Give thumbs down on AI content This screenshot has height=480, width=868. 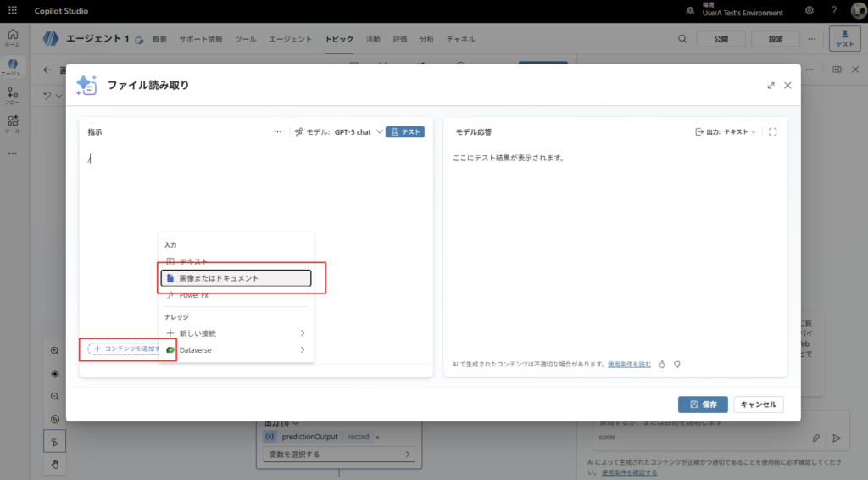pos(677,365)
